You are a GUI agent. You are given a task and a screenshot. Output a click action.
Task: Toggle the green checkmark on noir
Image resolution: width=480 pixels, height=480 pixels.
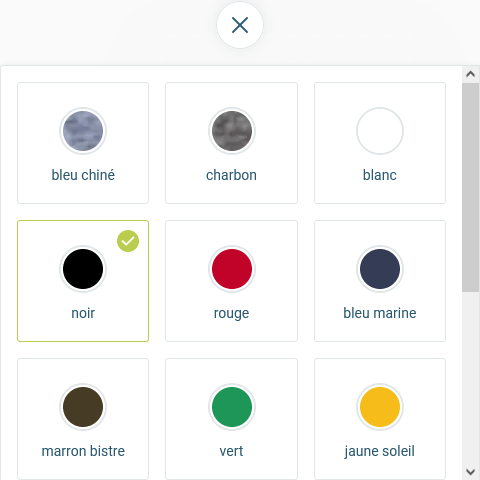pos(128,241)
